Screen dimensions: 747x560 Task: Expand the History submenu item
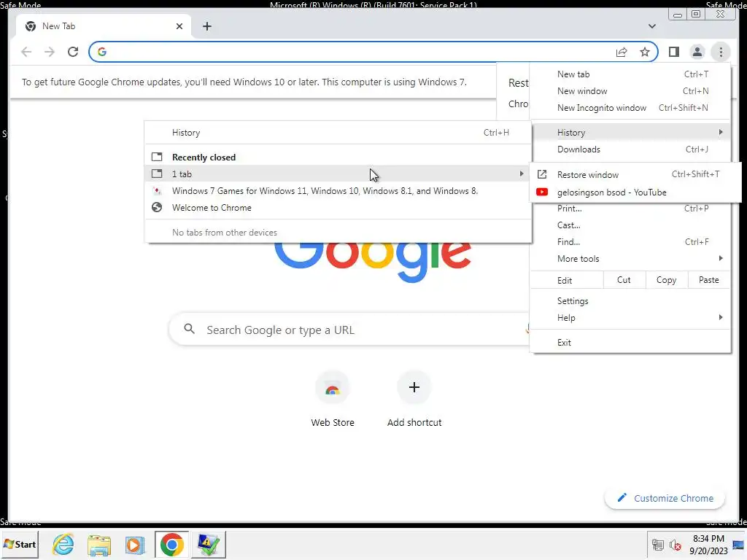[x=630, y=133]
